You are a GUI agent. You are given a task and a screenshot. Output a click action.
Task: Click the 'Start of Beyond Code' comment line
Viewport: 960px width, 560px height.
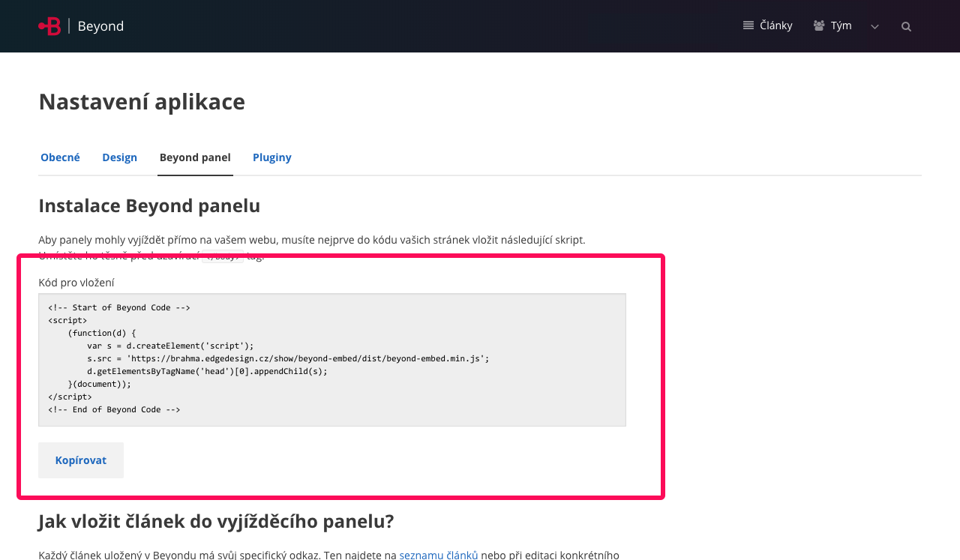pos(119,307)
